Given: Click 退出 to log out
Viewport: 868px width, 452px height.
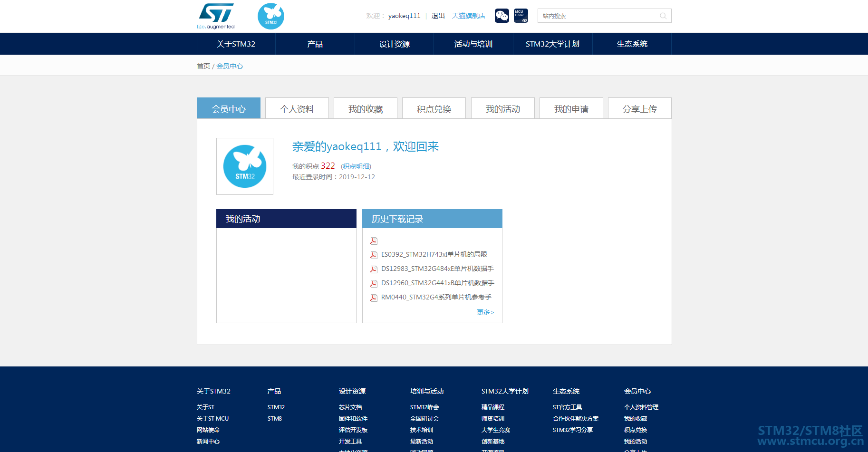Looking at the screenshot, I should [x=438, y=16].
